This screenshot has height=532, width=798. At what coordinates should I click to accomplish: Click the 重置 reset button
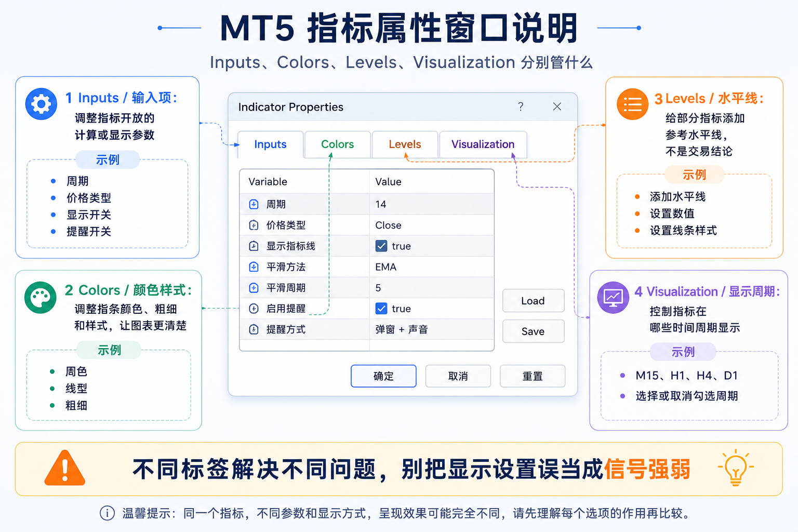pos(533,376)
